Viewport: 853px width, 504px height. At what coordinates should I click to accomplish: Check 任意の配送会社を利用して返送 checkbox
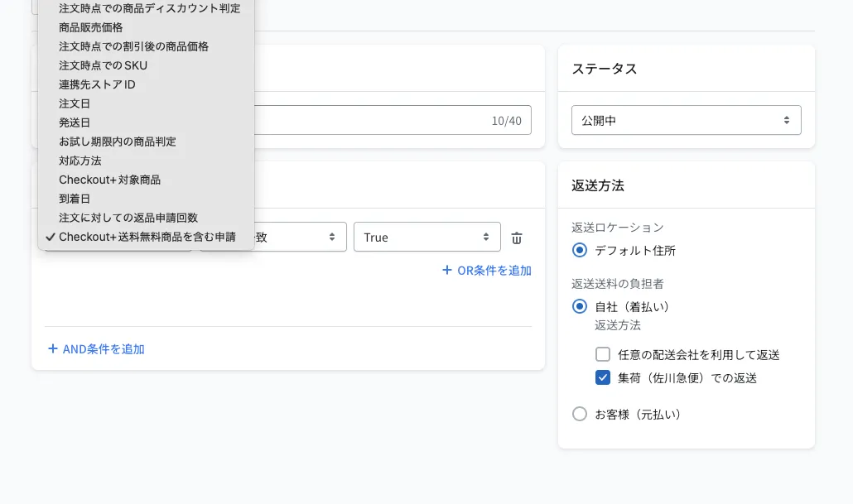click(603, 354)
